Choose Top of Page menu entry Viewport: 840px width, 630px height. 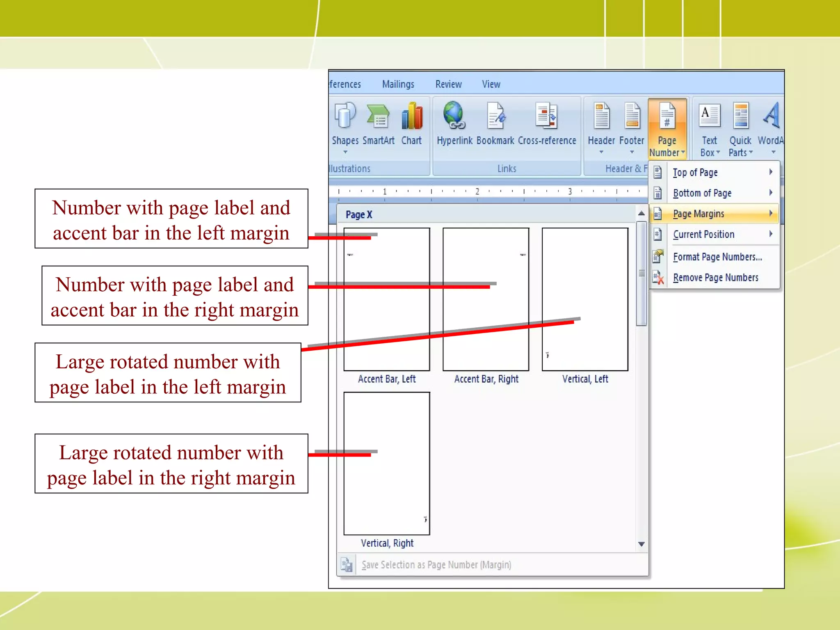click(714, 172)
